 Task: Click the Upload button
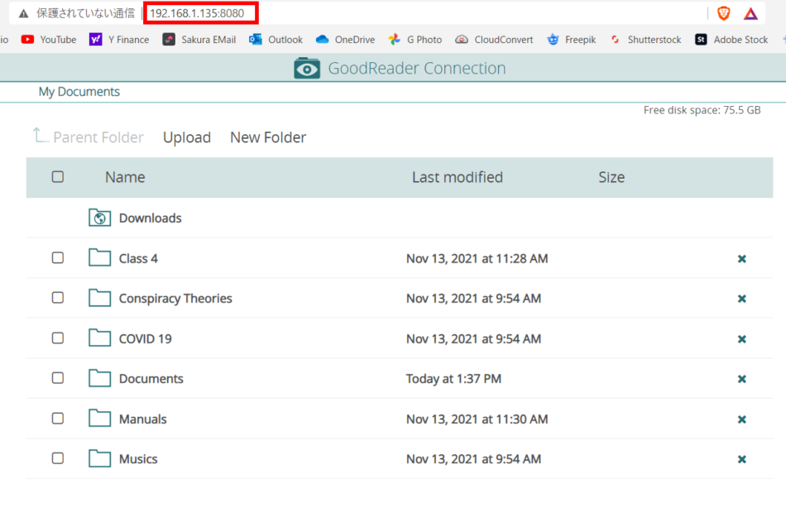tap(187, 137)
